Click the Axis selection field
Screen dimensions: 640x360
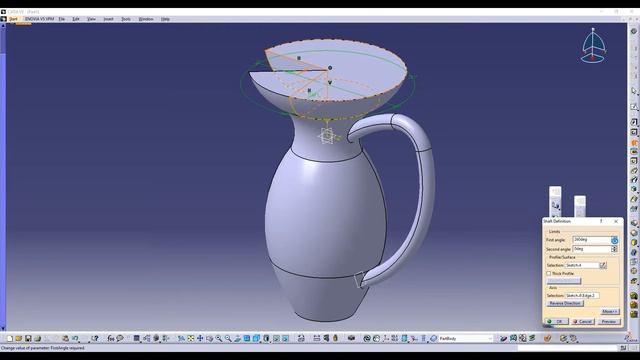(582, 295)
